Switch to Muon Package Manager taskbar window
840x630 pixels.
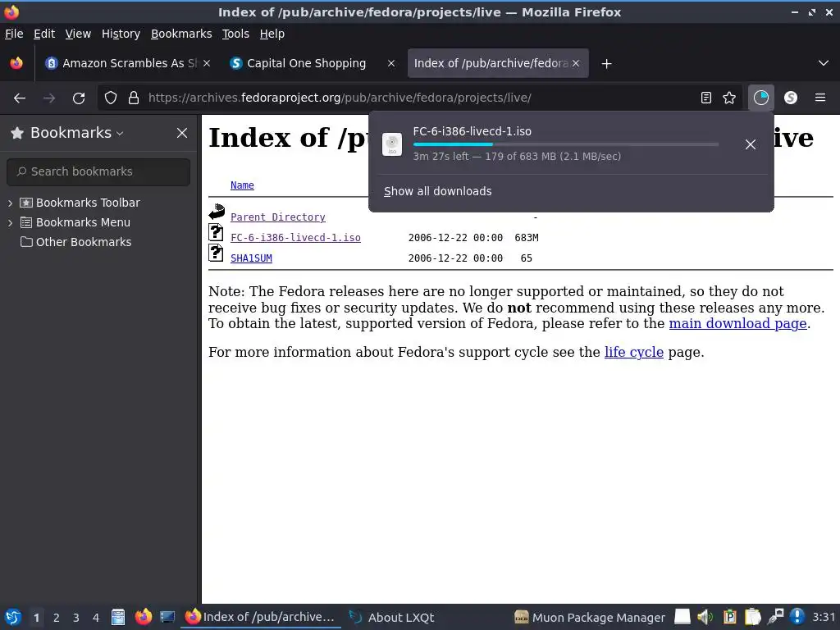[590, 617]
